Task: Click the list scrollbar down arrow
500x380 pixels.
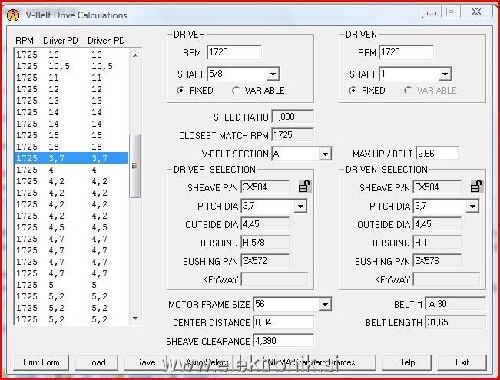Action: click(135, 318)
